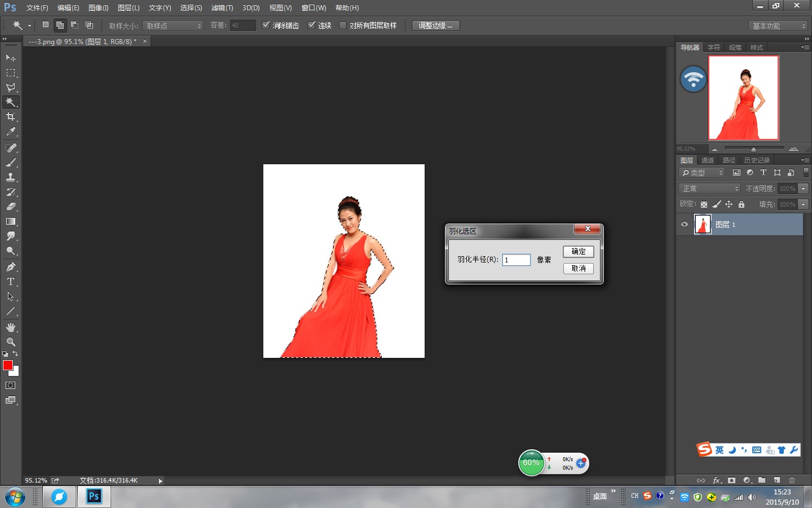Open 滤镜(T) menu
812x508 pixels.
[222, 8]
